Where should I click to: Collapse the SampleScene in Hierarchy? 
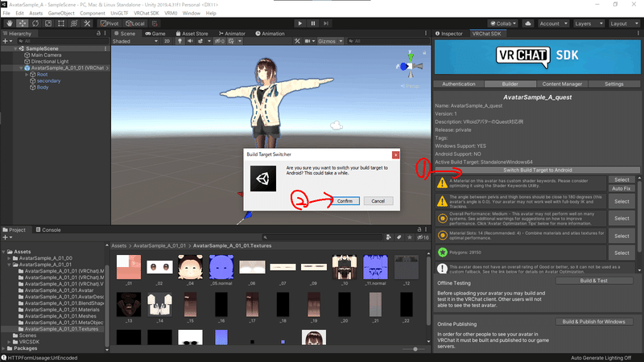tap(15, 48)
